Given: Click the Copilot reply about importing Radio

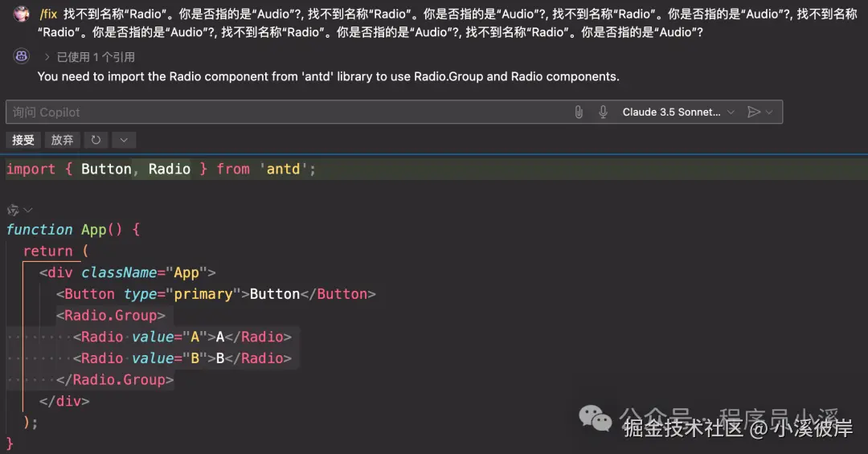Looking at the screenshot, I should coord(328,76).
